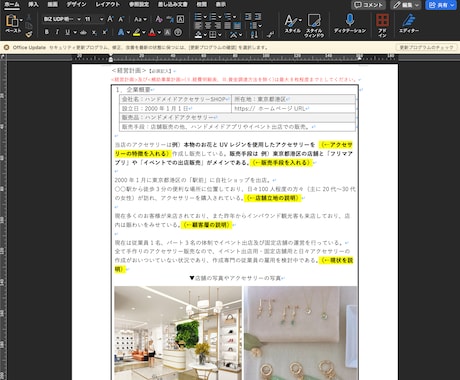This screenshot has height=380, width=460.
Task: Toggle Bold formatting
Action: 47,32
